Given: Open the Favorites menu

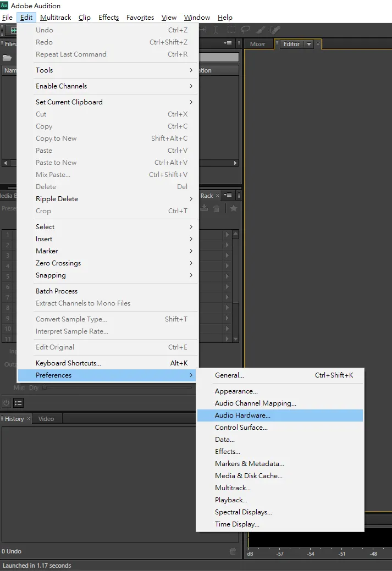Looking at the screenshot, I should click(140, 18).
